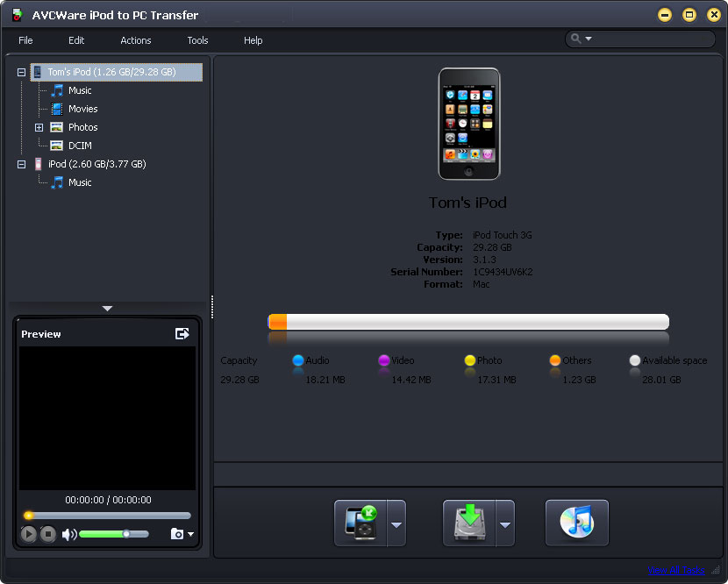
Task: Click the 17.31 MB photo size value
Action: (496, 380)
